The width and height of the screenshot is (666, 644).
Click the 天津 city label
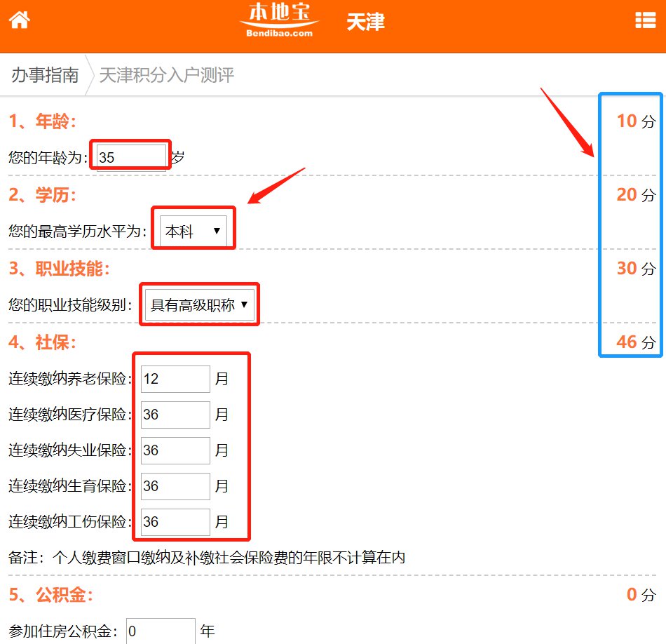coord(365,22)
